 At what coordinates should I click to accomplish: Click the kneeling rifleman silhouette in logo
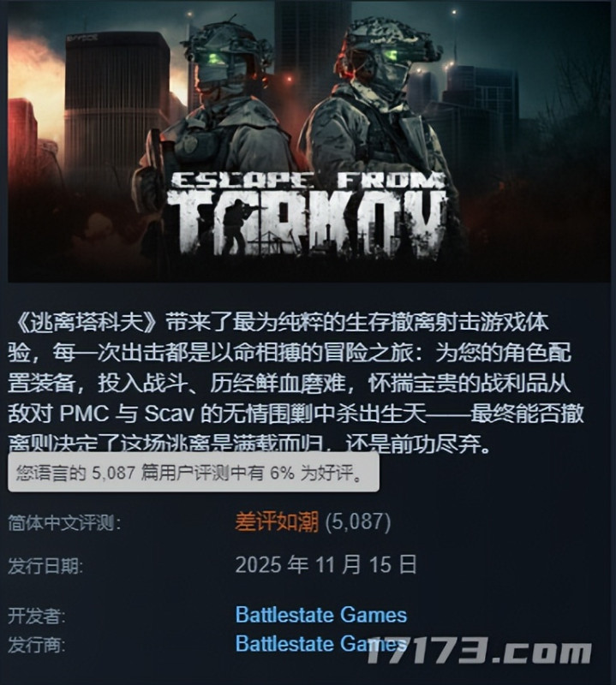(238, 226)
